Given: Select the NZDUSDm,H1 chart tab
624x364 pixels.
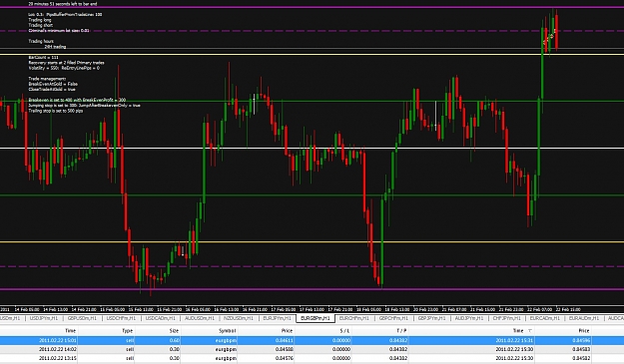Looking at the screenshot, I should 239,318.
